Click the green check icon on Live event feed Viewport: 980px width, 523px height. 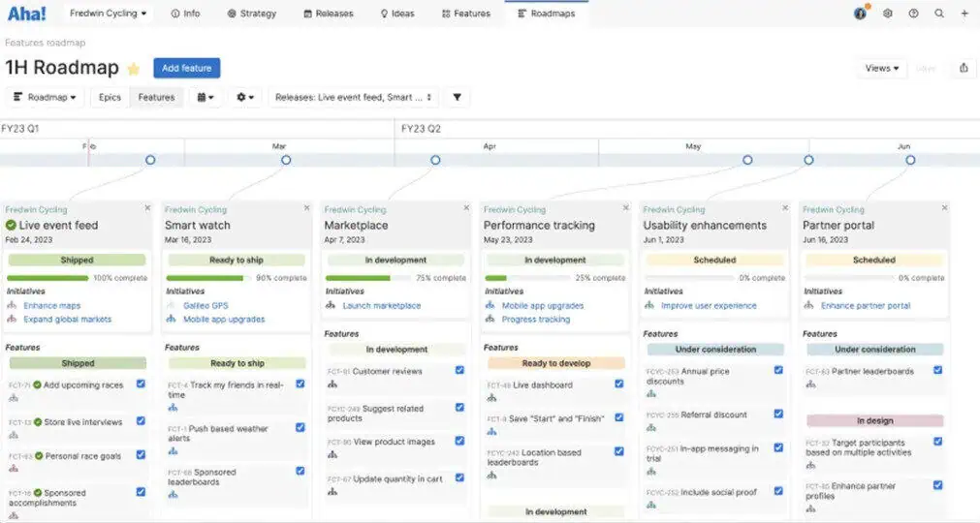tap(11, 226)
